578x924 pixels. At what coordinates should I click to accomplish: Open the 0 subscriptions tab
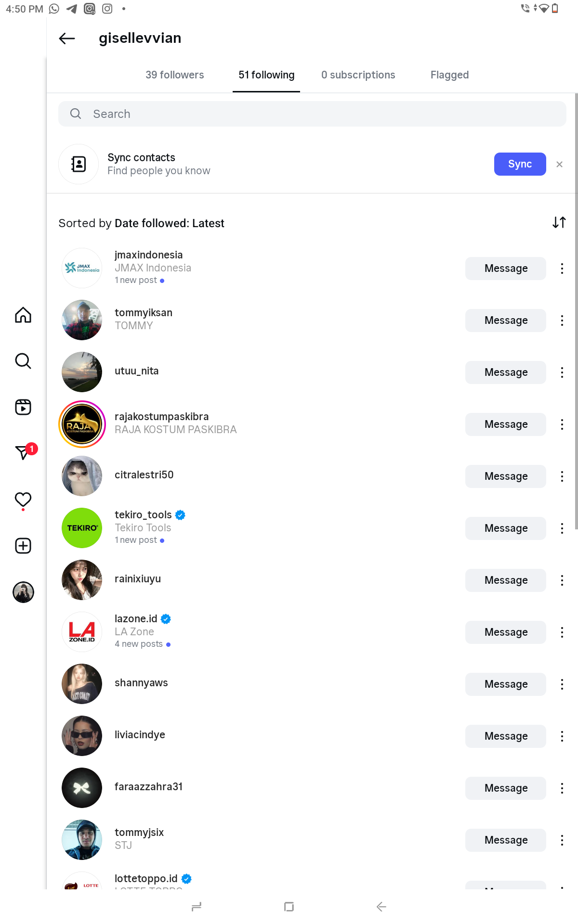coord(358,75)
